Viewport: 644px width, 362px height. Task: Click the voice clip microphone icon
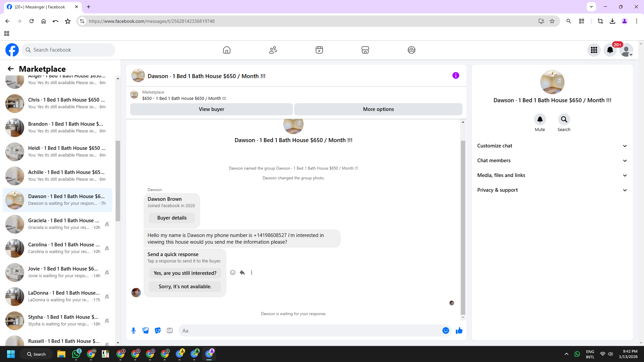click(133, 330)
